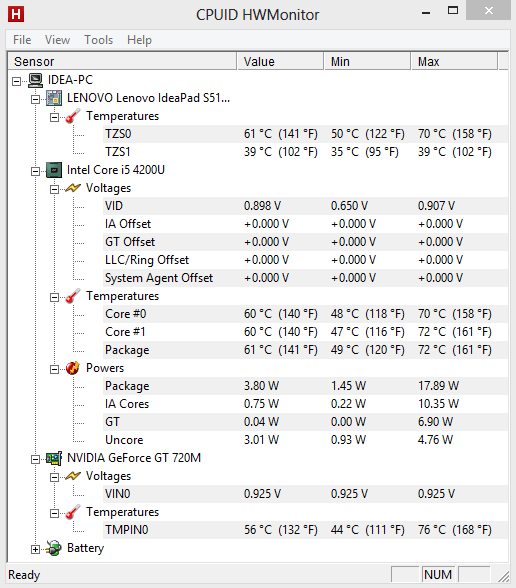Click the Powers flame icon
Image resolution: width=516 pixels, height=588 pixels.
tap(72, 368)
